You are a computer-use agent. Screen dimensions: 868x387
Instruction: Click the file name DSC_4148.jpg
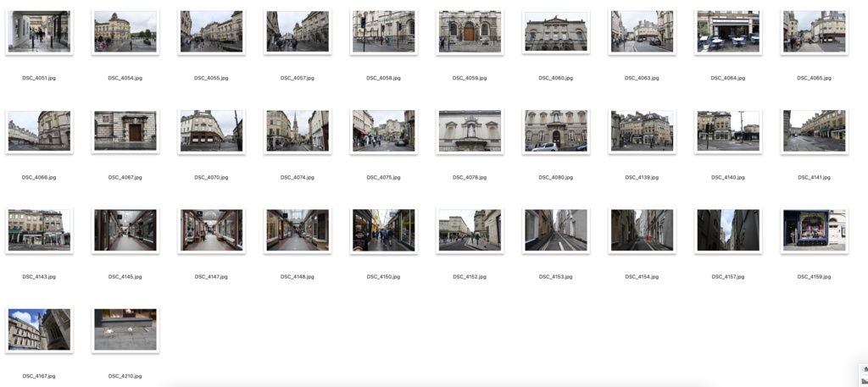coord(298,276)
